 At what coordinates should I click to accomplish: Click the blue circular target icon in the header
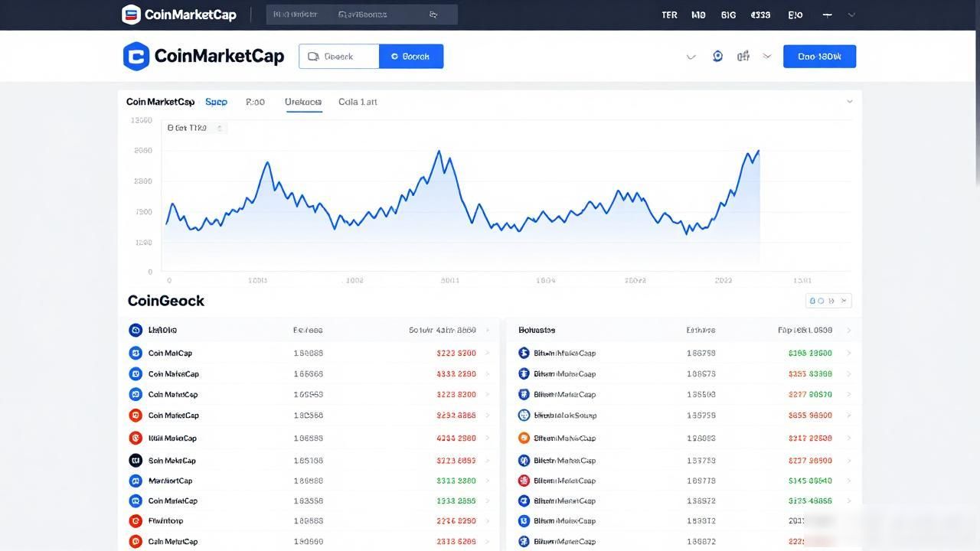point(717,56)
